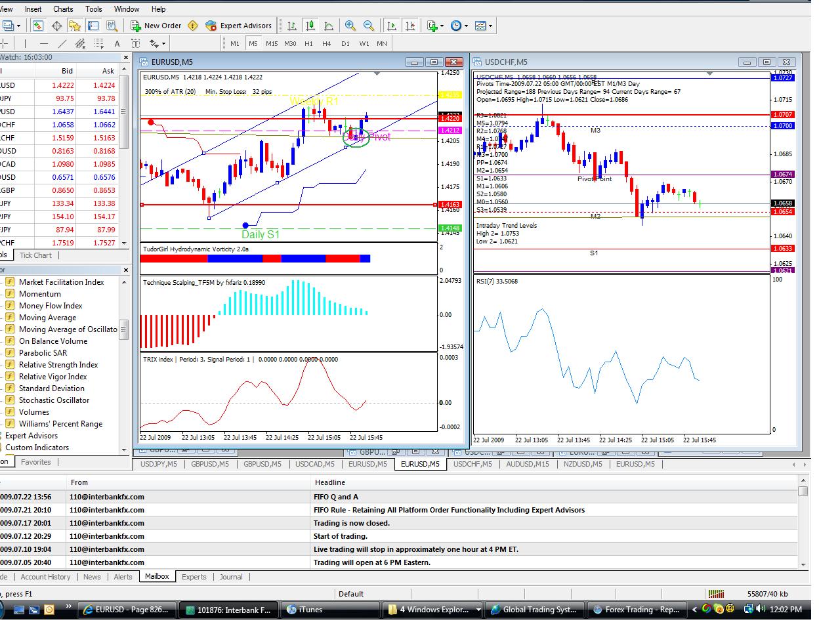Switch to the Tick Chart tab
The width and height of the screenshot is (840, 630).
click(x=35, y=255)
